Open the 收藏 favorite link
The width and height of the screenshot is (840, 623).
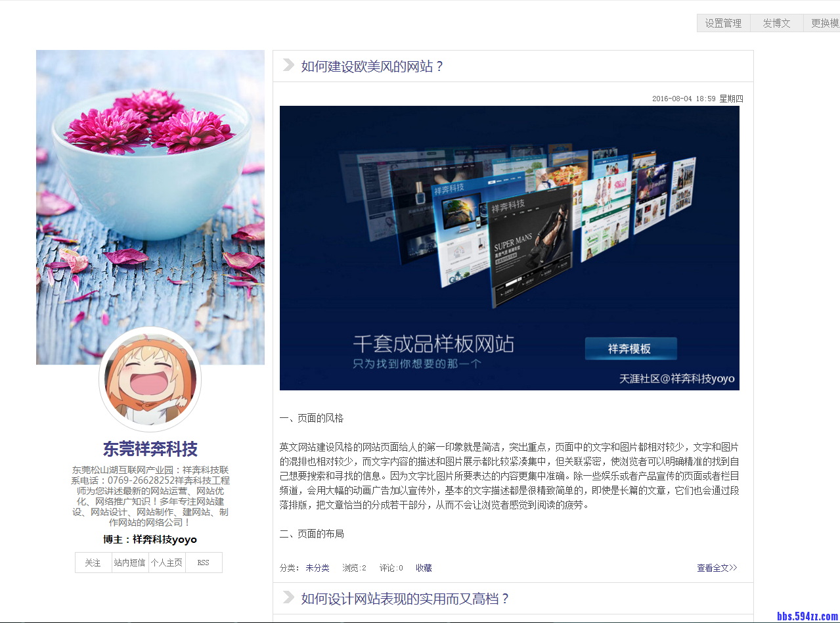coord(423,568)
